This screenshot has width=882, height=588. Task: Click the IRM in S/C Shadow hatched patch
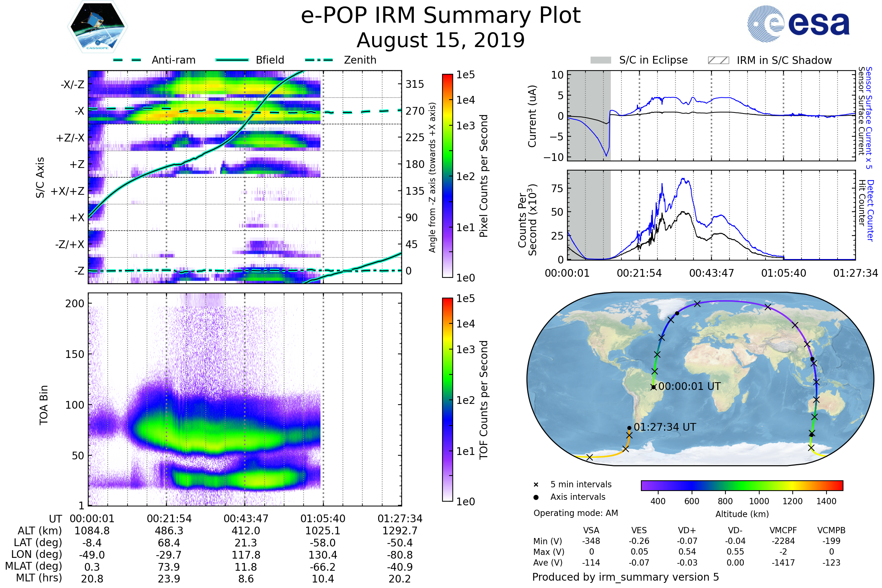[x=718, y=60]
